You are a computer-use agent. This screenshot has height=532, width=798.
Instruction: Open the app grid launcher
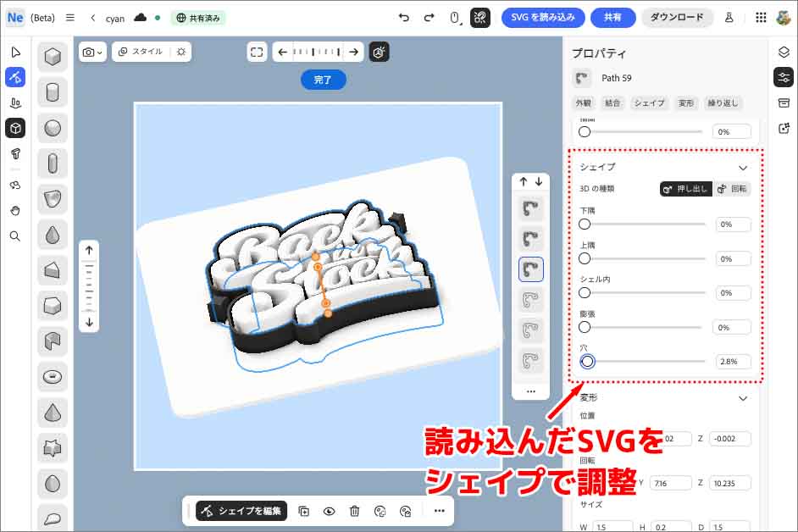point(761,18)
